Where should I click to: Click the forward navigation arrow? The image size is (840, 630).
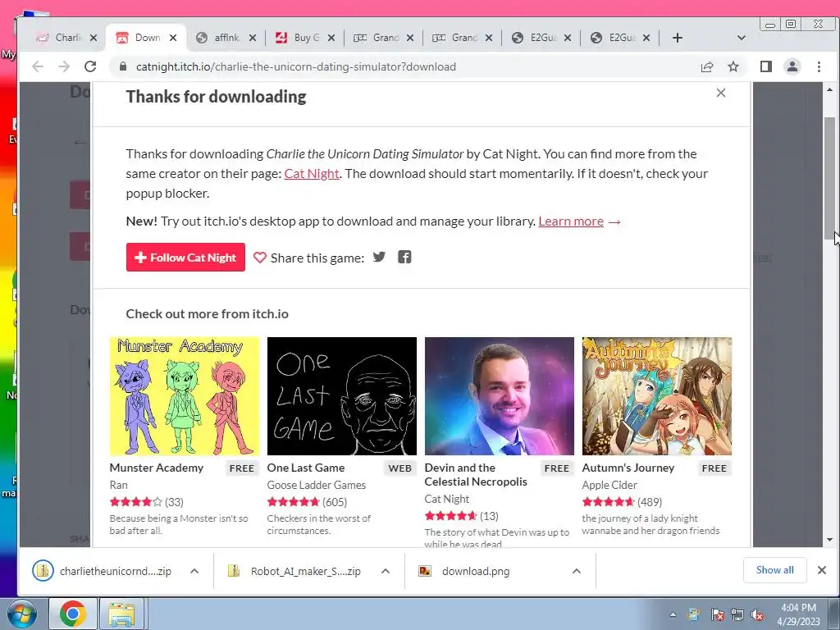[64, 66]
